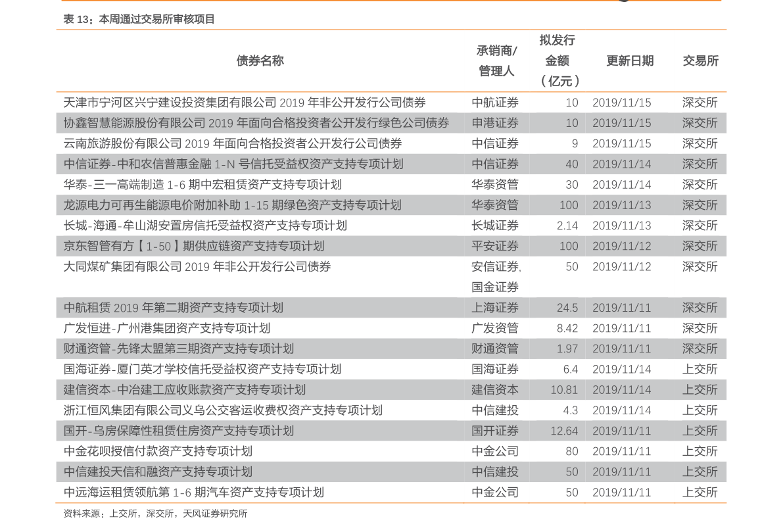
Task: Select the amount cell showing 12.64
Action: pyautogui.click(x=564, y=431)
